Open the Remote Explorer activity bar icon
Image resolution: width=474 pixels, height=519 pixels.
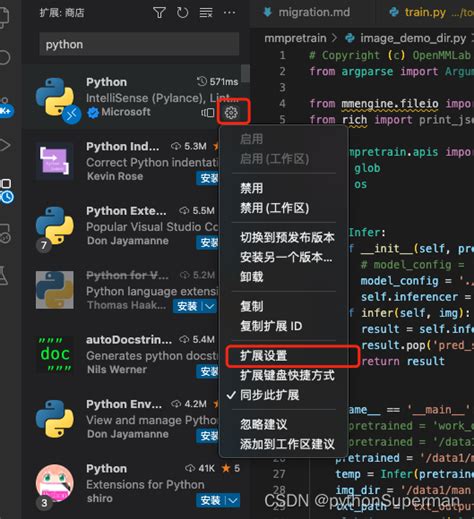click(5, 234)
